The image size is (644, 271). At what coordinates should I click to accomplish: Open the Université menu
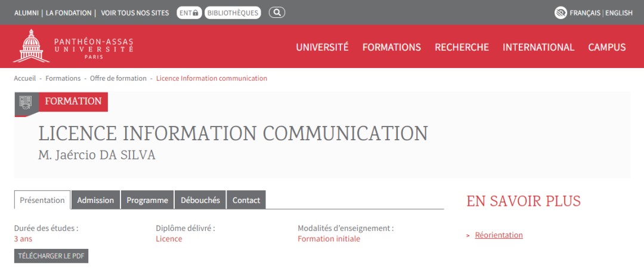pyautogui.click(x=323, y=47)
